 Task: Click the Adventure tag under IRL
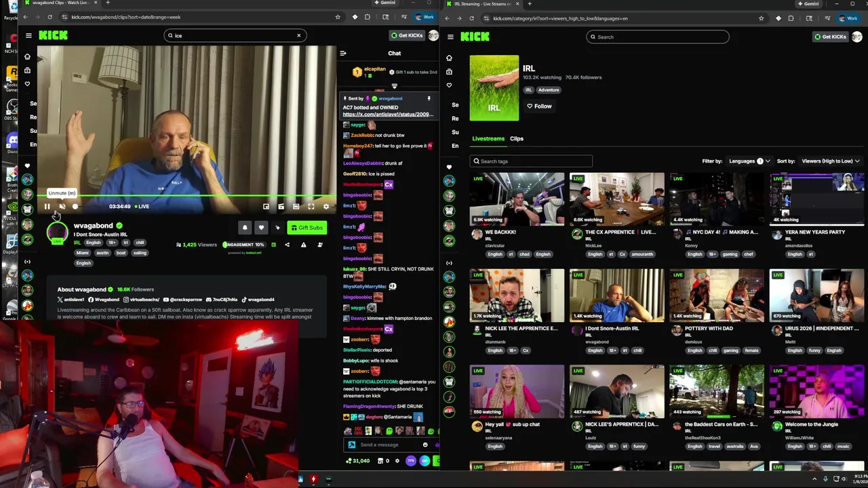[x=549, y=90]
